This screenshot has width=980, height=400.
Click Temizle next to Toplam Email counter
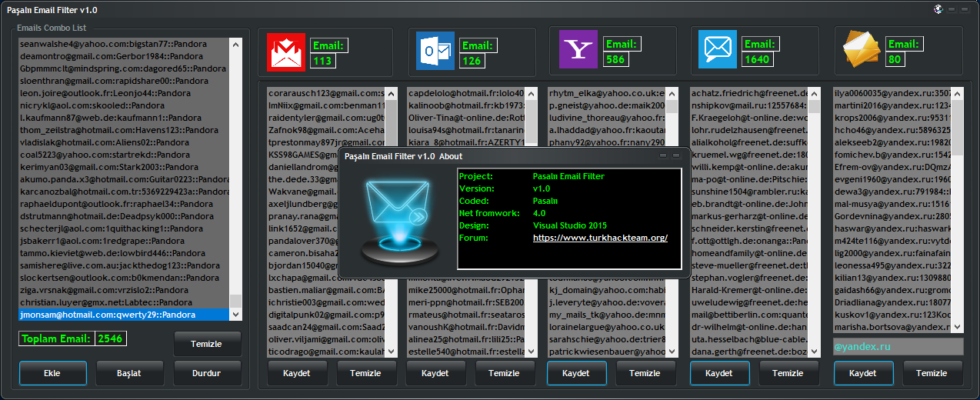(x=208, y=344)
